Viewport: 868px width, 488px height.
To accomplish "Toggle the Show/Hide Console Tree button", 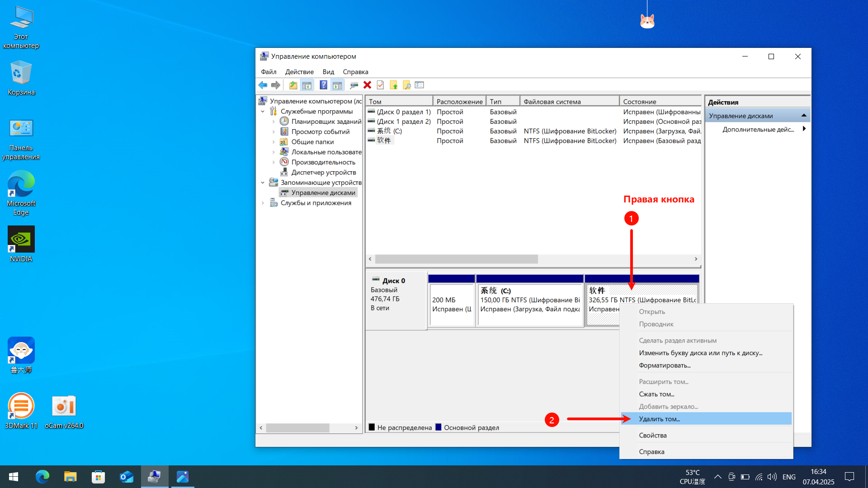I will click(x=307, y=85).
